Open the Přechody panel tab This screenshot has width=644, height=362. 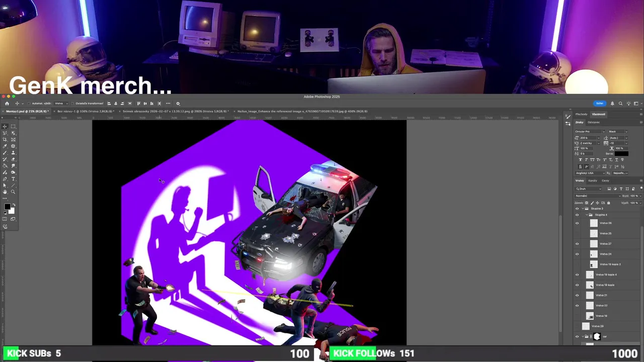pos(582,114)
